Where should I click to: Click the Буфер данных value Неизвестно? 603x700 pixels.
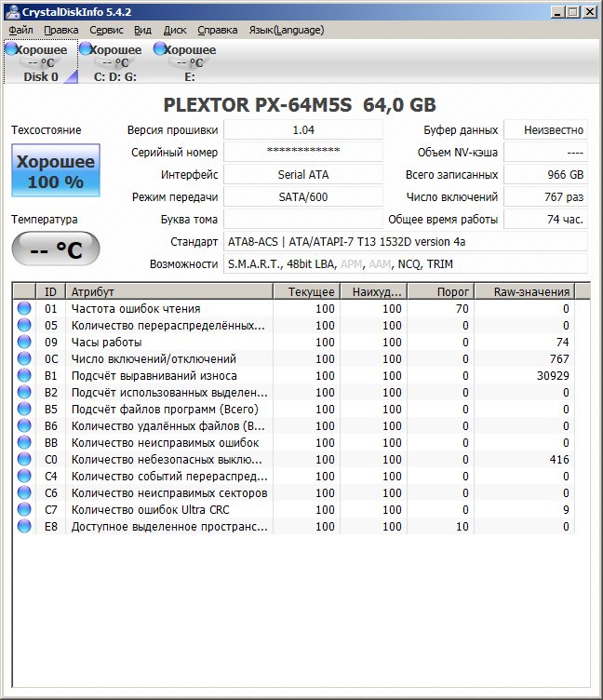pos(546,130)
